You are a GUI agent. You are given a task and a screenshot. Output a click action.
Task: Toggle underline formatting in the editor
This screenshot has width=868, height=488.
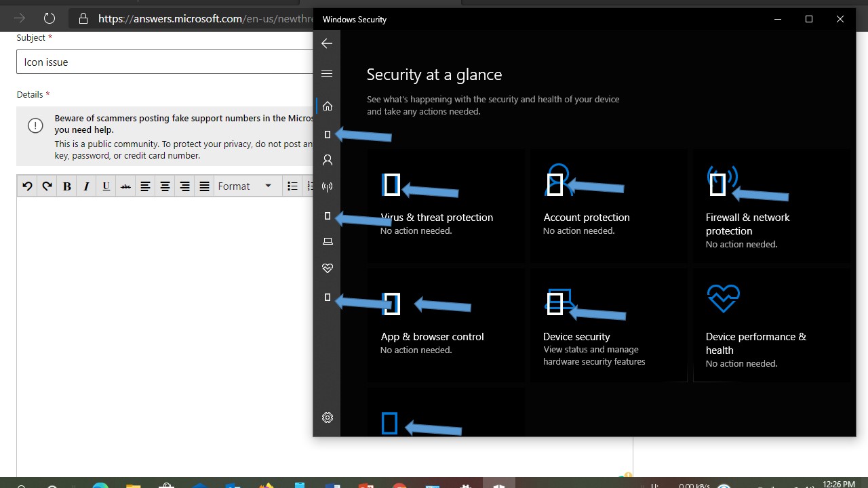click(x=106, y=186)
